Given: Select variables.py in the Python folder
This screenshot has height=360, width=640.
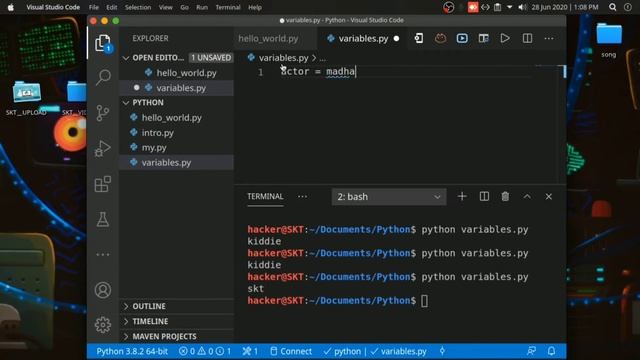Looking at the screenshot, I should 176,162.
